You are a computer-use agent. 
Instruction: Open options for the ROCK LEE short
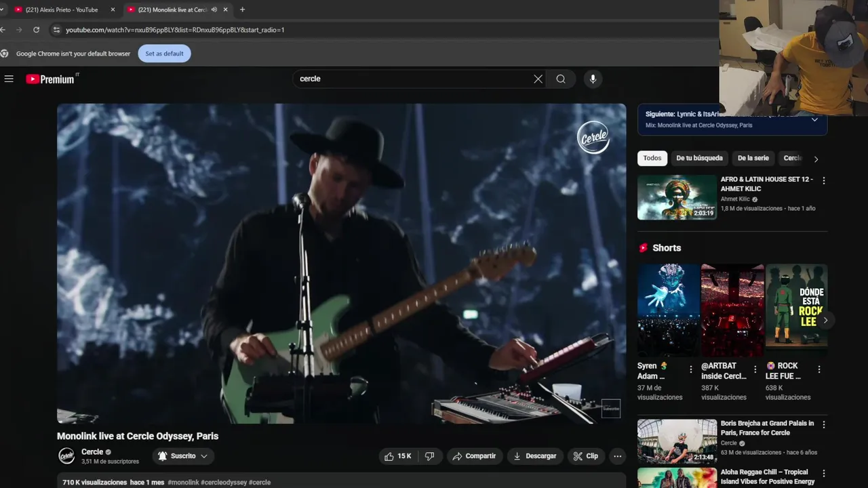pyautogui.click(x=819, y=369)
